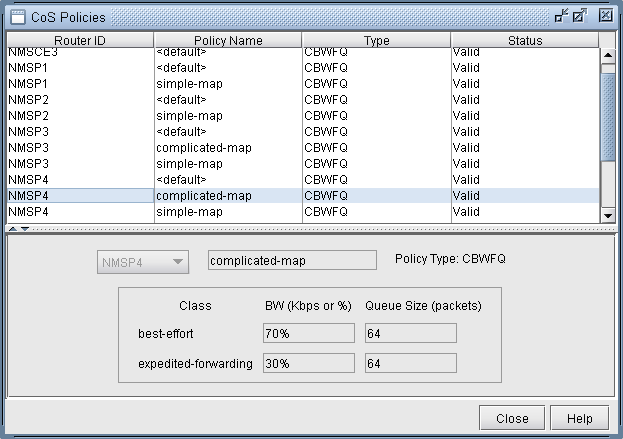623x439 pixels.
Task: Iconify the CoS Policies window
Action: (561, 15)
